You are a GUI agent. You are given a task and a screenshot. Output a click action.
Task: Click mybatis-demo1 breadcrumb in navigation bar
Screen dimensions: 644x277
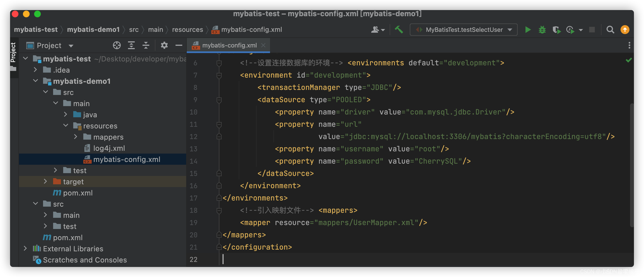pyautogui.click(x=93, y=30)
